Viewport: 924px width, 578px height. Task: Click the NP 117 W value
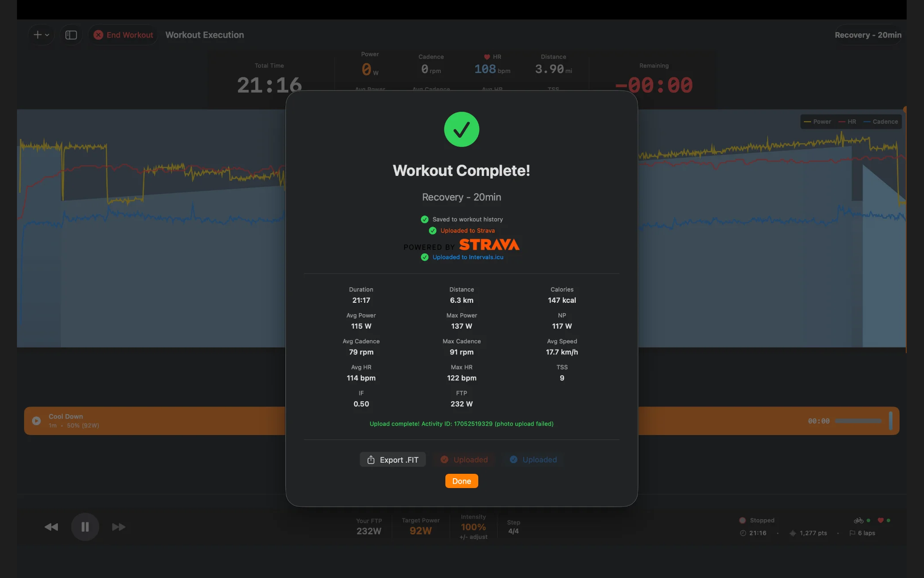[562, 326]
